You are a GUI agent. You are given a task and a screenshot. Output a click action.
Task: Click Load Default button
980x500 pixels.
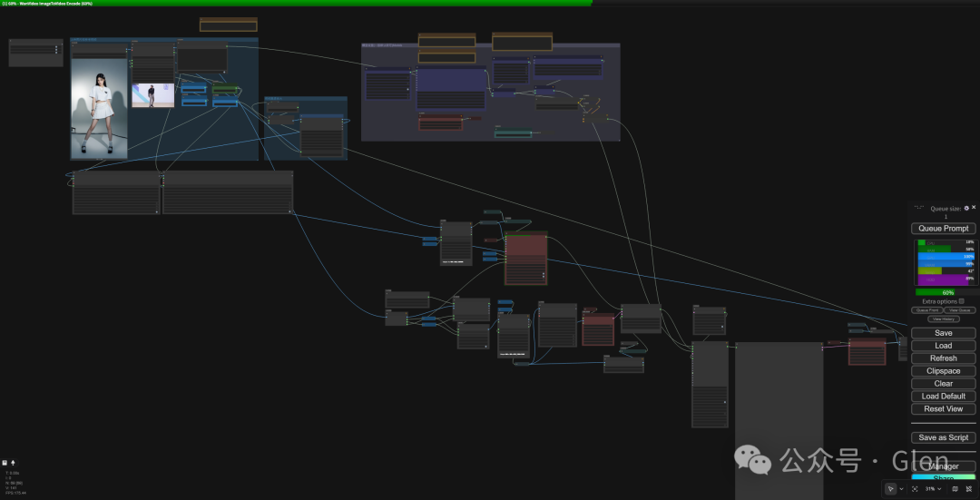[943, 396]
